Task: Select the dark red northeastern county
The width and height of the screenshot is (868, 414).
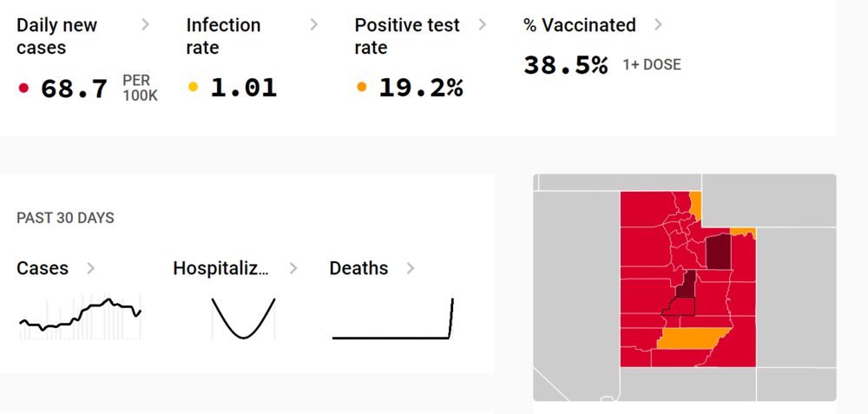Action: (718, 252)
